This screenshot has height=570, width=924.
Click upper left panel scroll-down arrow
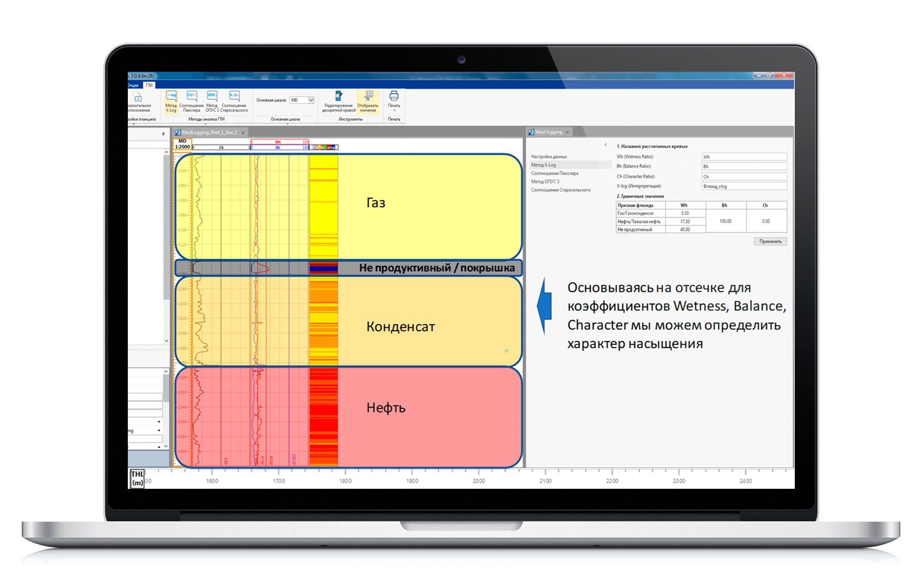[166, 341]
